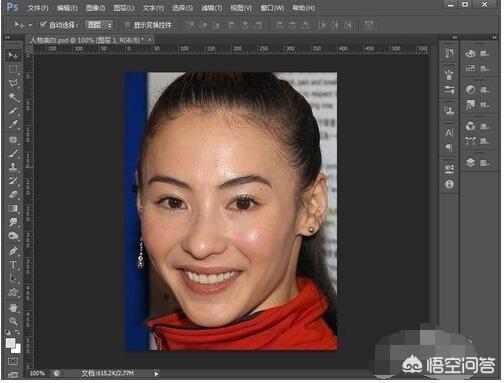
Task: Toggle Quick Mask mode button
Action: click(x=13, y=362)
